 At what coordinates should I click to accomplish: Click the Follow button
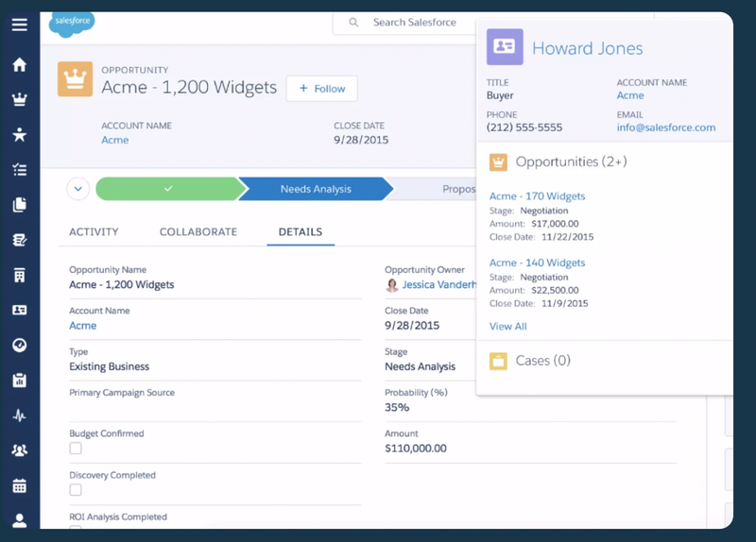pyautogui.click(x=321, y=89)
